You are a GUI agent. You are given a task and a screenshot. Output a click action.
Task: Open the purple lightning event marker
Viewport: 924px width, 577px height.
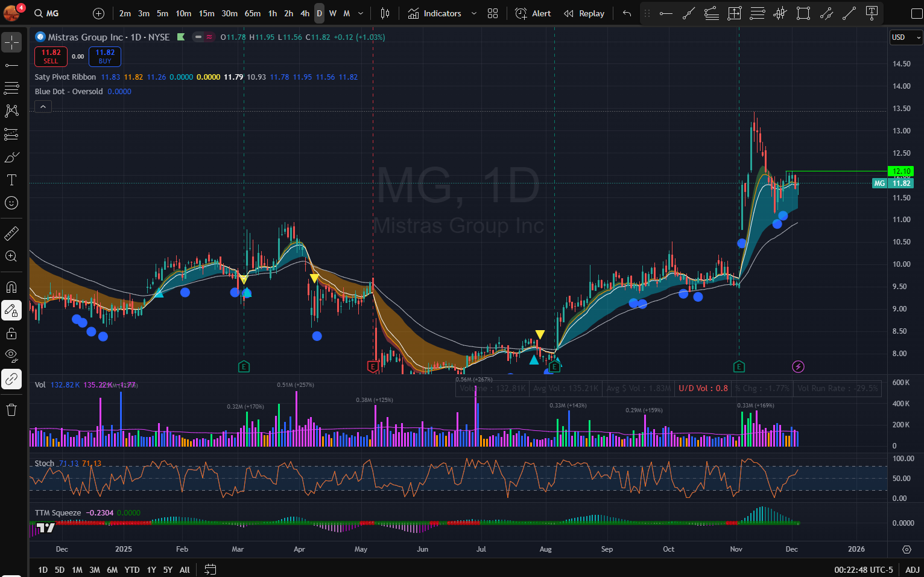(798, 366)
